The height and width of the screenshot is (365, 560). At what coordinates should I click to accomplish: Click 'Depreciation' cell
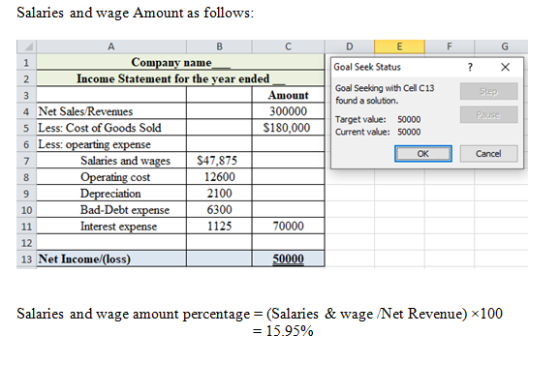pos(111,193)
